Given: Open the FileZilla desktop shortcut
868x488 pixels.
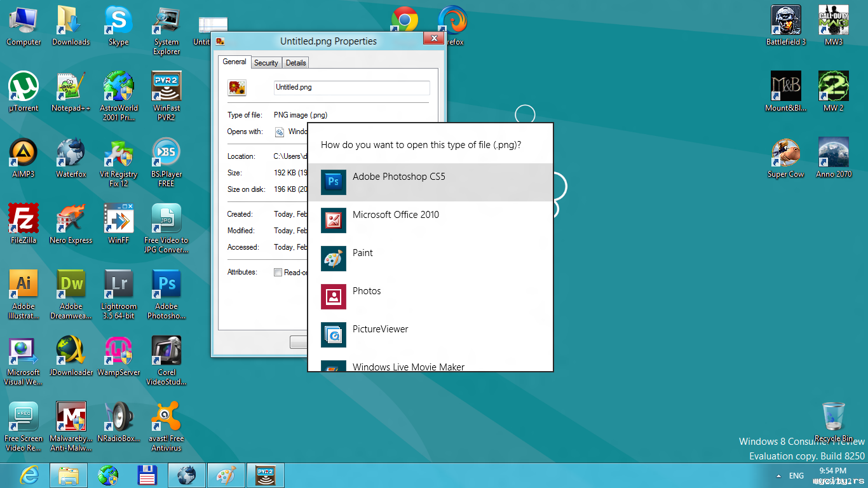Looking at the screenshot, I should pyautogui.click(x=24, y=219).
